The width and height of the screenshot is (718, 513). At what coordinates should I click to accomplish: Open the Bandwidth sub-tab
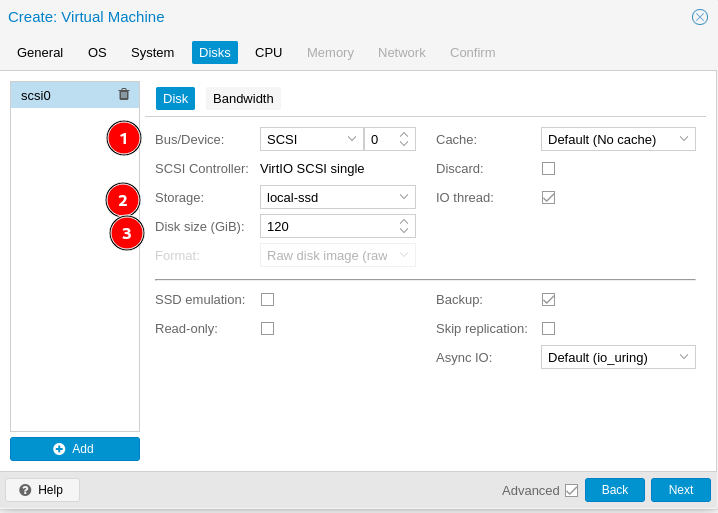[x=243, y=98]
